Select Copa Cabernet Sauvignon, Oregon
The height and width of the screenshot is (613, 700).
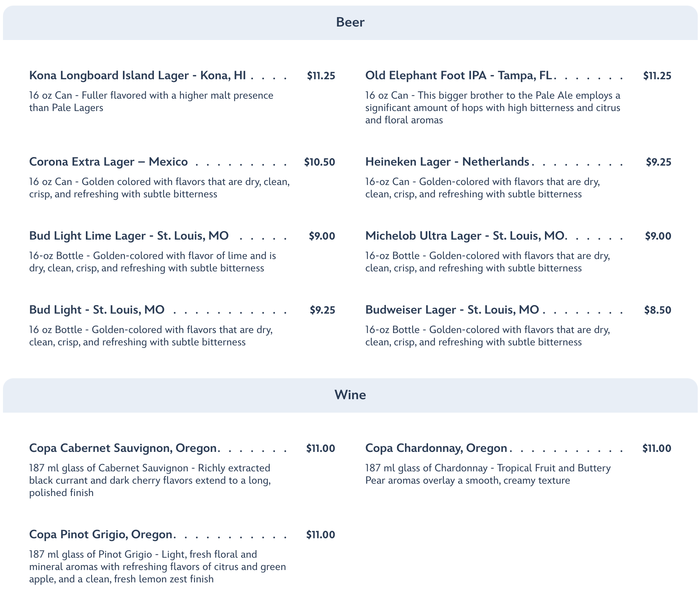(123, 448)
